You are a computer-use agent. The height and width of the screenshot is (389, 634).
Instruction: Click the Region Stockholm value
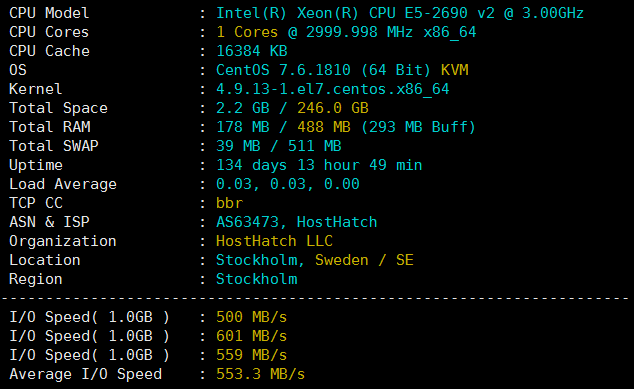(x=256, y=279)
